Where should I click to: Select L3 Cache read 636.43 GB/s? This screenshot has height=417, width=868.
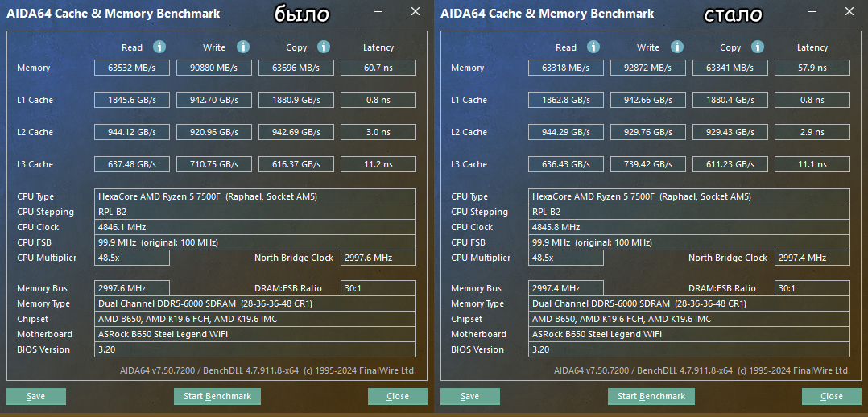pos(566,164)
